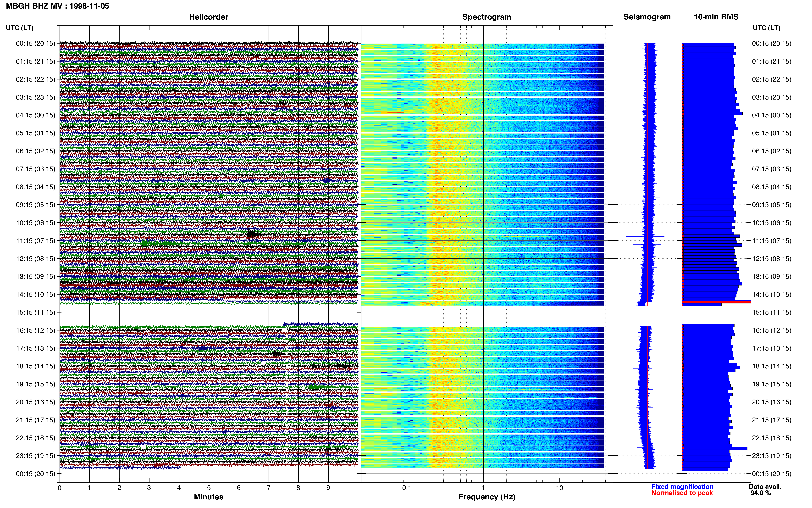This screenshot has height=508, width=812.
Task: Click left time label 14:15 (10:15)
Action: pyautogui.click(x=35, y=294)
